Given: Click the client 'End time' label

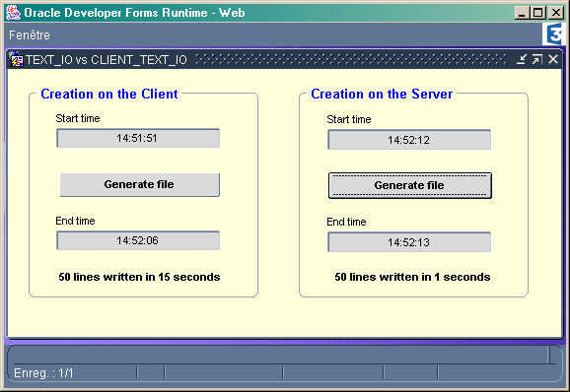Looking at the screenshot, I should click(75, 221).
